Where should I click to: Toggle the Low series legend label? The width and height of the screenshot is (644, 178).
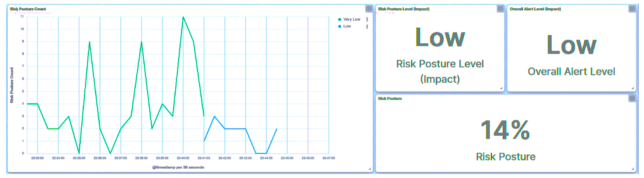(347, 26)
